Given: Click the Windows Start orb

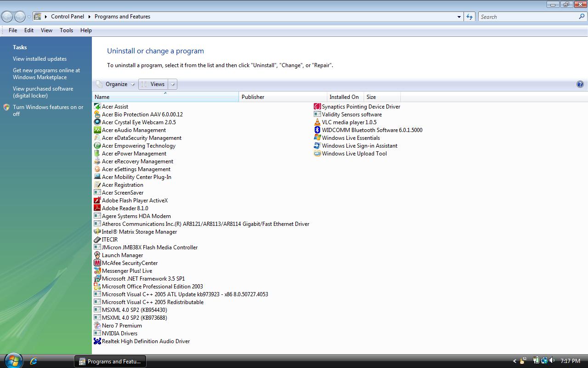Looking at the screenshot, I should pyautogui.click(x=13, y=360).
